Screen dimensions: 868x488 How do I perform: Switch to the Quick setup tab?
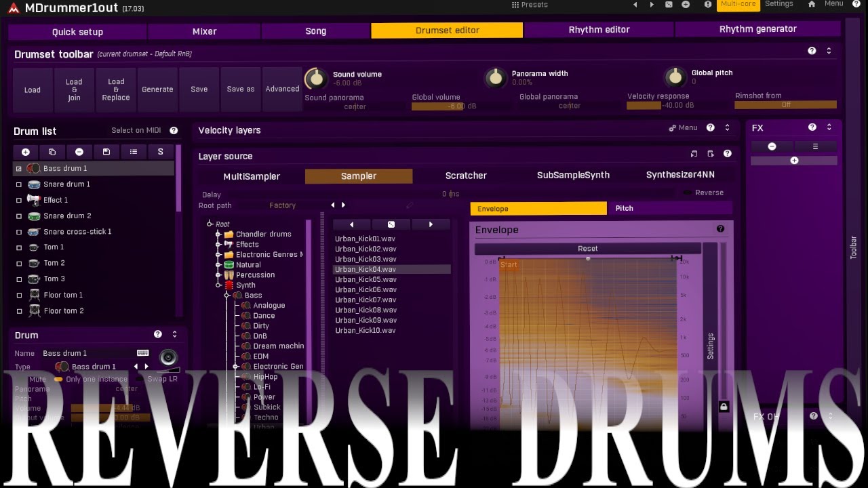[77, 32]
